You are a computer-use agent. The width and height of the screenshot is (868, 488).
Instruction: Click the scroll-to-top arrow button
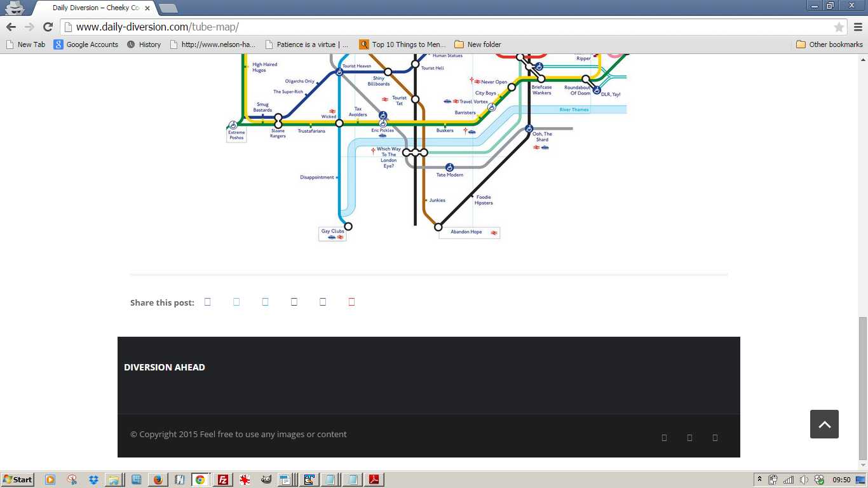coord(824,424)
